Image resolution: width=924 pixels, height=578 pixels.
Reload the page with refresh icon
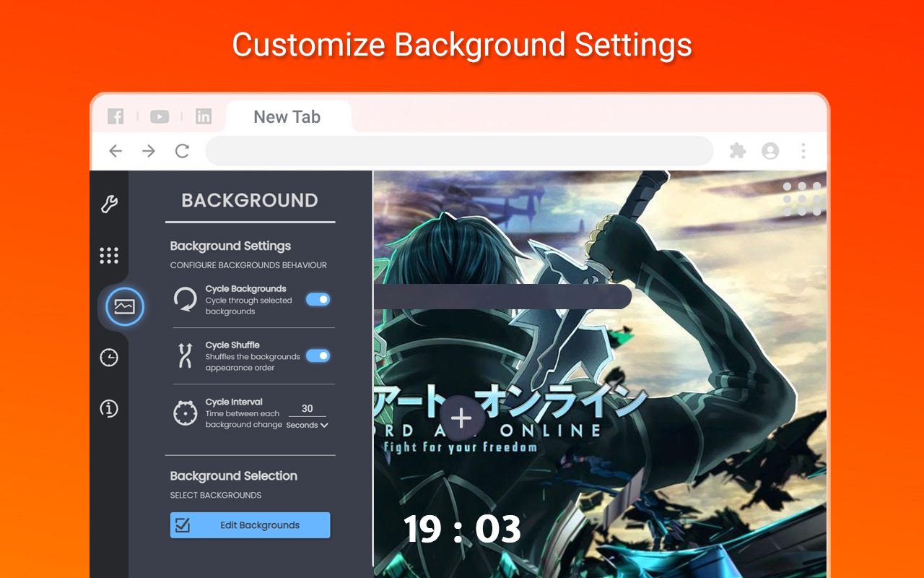click(183, 151)
